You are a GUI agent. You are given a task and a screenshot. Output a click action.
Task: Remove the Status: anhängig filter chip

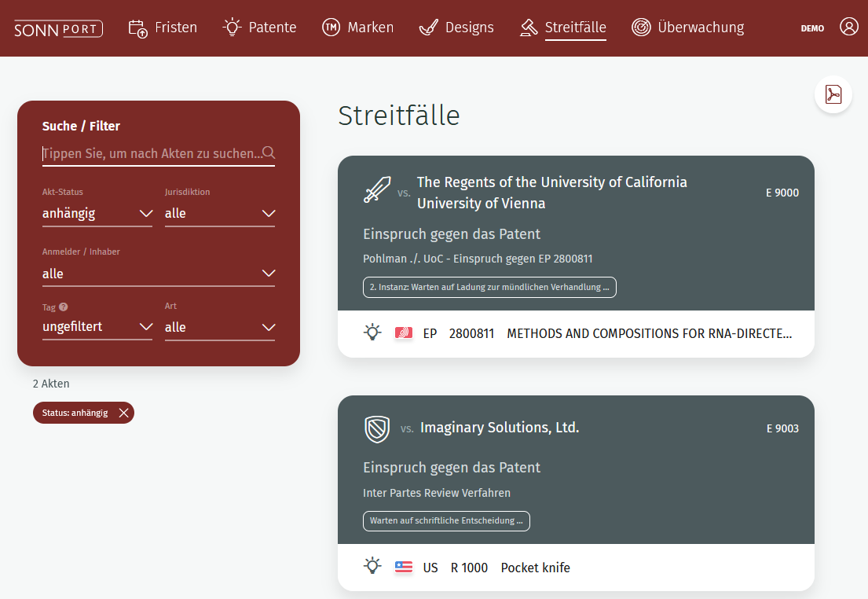click(x=123, y=413)
